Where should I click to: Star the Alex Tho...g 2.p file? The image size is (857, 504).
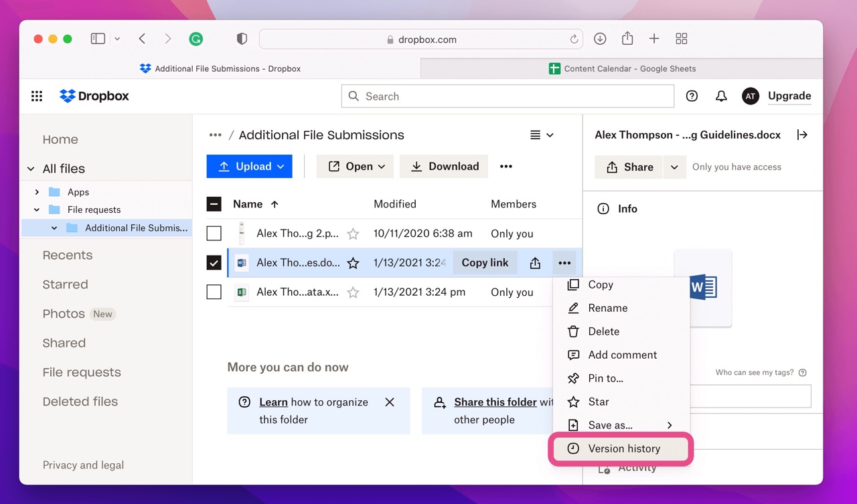tap(353, 234)
